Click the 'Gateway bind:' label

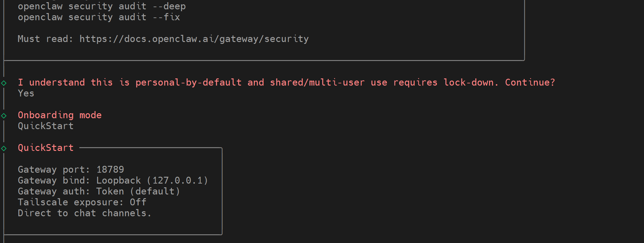[x=54, y=180]
